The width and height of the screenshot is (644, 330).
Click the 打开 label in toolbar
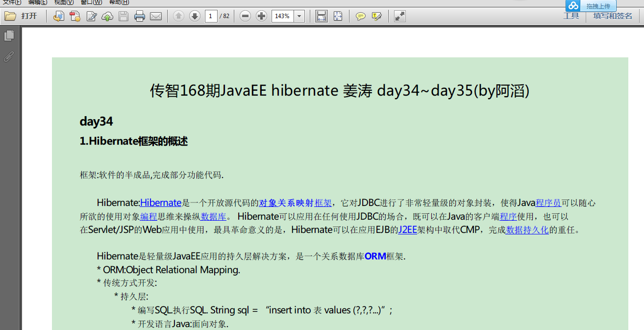click(29, 16)
